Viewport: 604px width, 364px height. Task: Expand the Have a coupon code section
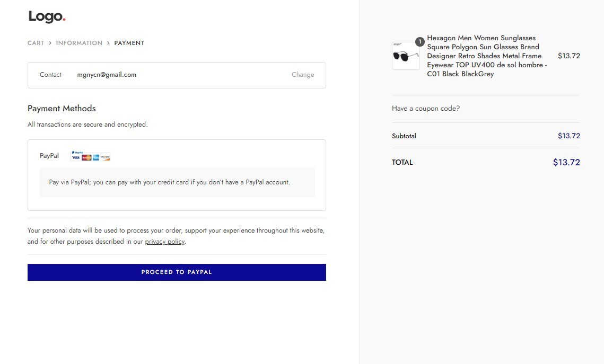click(x=426, y=109)
